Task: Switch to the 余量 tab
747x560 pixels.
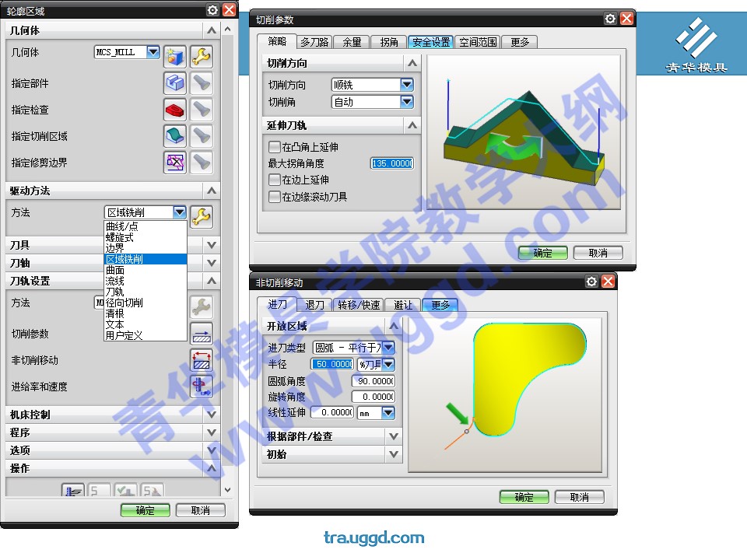Action: click(x=352, y=42)
